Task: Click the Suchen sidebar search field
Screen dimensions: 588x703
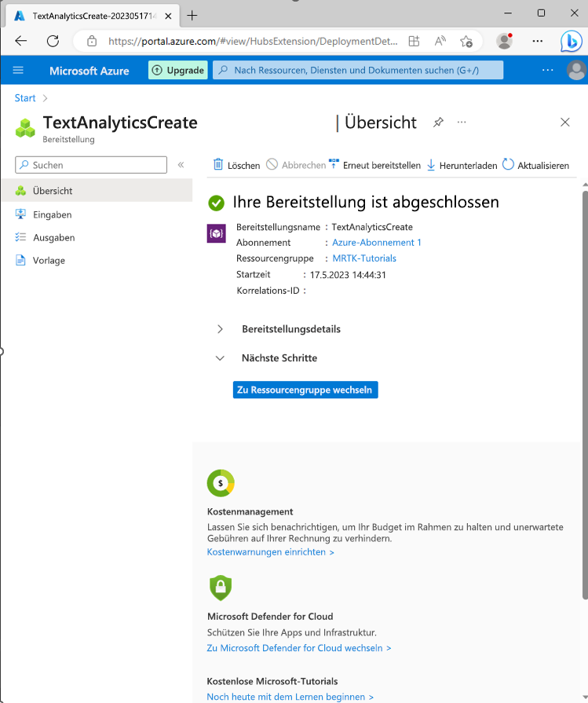Action: tap(91, 165)
